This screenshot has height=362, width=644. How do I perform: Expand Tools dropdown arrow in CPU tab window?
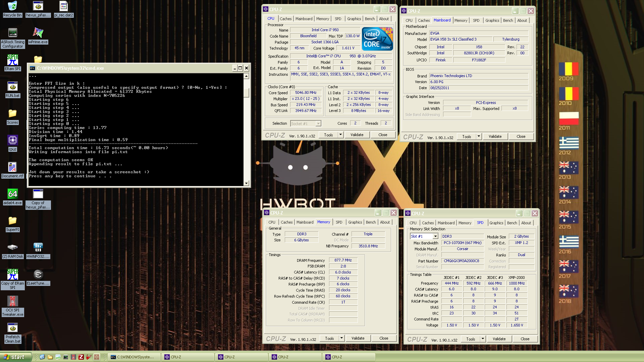[x=340, y=135]
